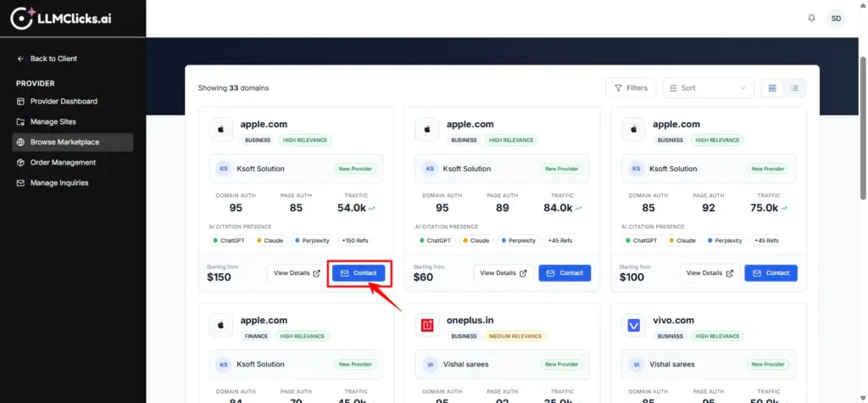Open Manage Inquiries section

point(58,182)
